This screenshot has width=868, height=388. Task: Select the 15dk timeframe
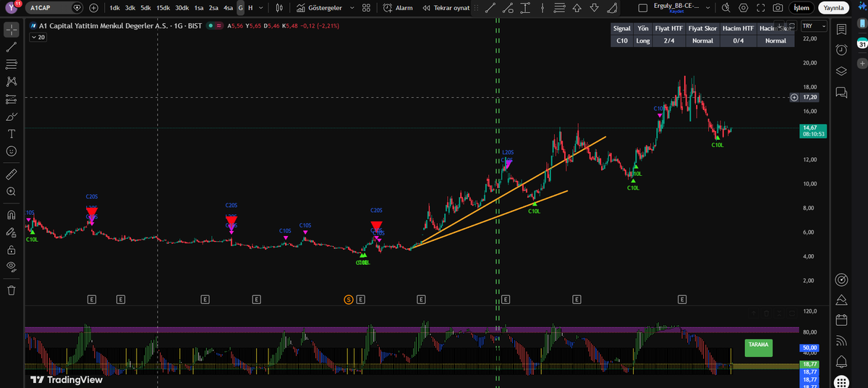pyautogui.click(x=163, y=8)
